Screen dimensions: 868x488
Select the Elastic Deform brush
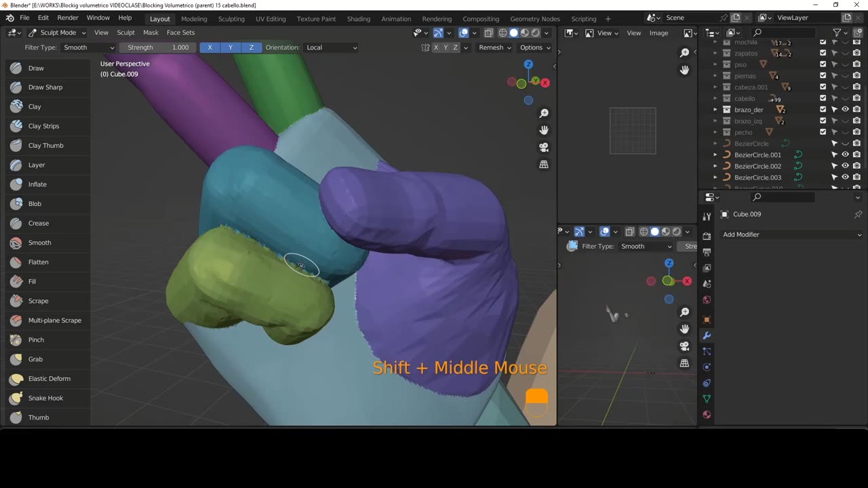point(47,379)
